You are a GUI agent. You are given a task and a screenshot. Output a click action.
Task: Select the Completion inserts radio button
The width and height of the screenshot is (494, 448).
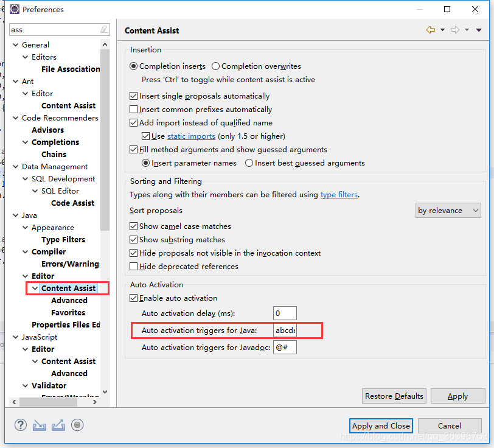tap(134, 66)
